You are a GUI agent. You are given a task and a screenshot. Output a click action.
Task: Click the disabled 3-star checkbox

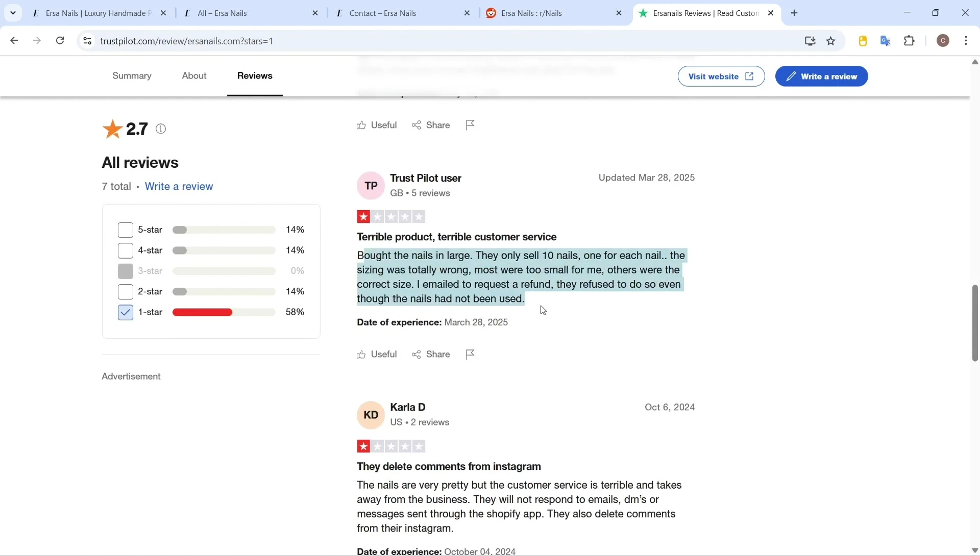click(x=125, y=271)
